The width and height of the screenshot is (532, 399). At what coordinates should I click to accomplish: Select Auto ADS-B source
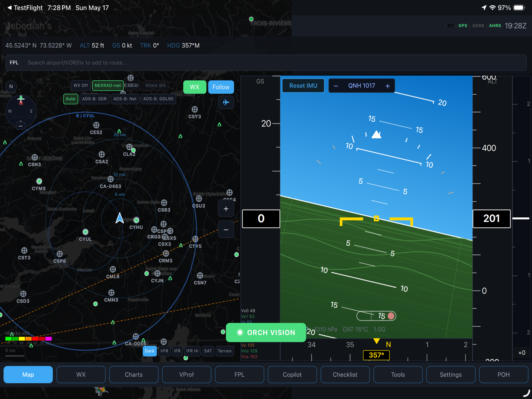point(71,99)
